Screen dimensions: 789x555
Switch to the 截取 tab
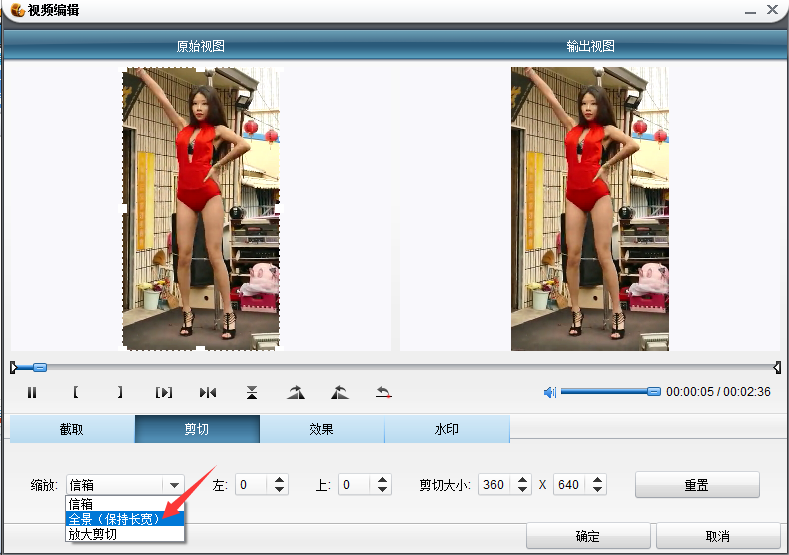pyautogui.click(x=72, y=429)
